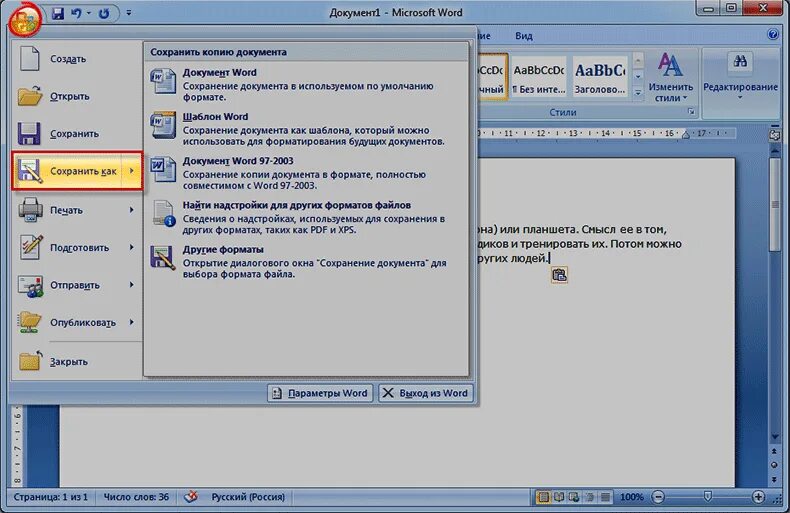Expand the Печать submenu arrow
790x513 pixels.
click(x=132, y=210)
